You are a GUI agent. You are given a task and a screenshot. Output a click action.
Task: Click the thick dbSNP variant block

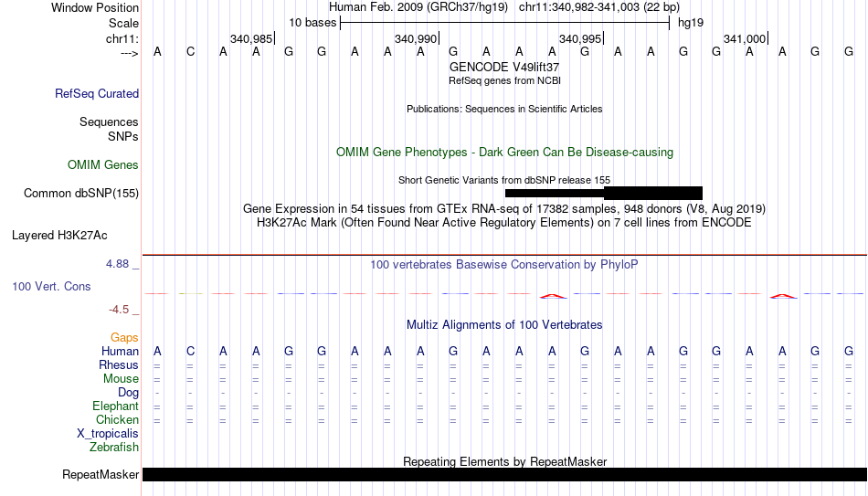click(653, 194)
